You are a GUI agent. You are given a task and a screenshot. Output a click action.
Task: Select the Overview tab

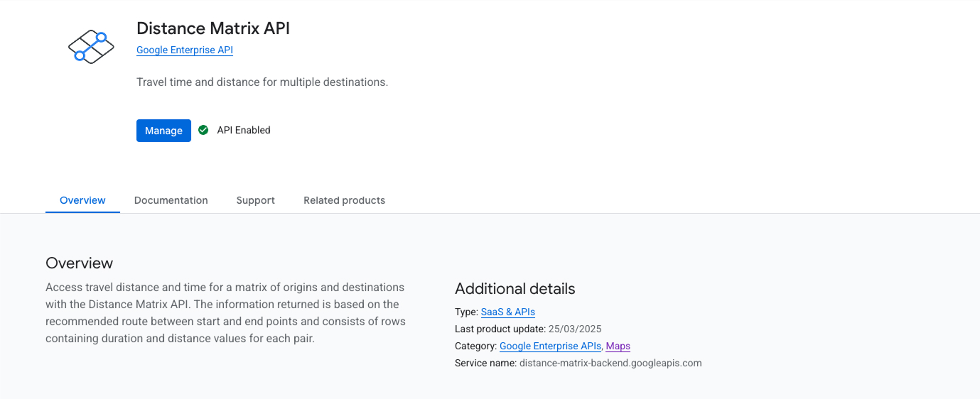coord(82,200)
